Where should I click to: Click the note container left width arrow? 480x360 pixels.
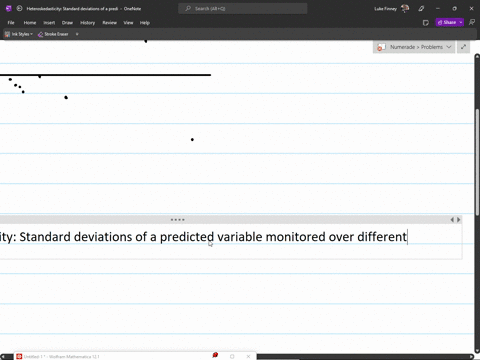(452, 220)
